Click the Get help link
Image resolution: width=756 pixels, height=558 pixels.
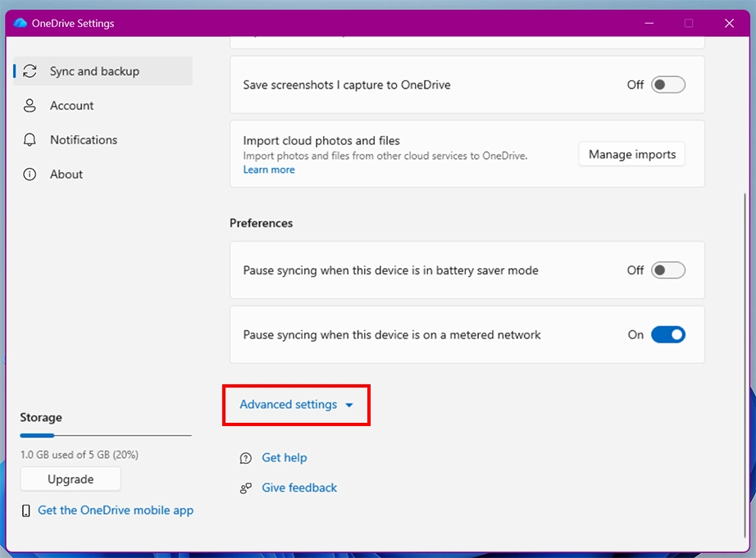pos(285,458)
